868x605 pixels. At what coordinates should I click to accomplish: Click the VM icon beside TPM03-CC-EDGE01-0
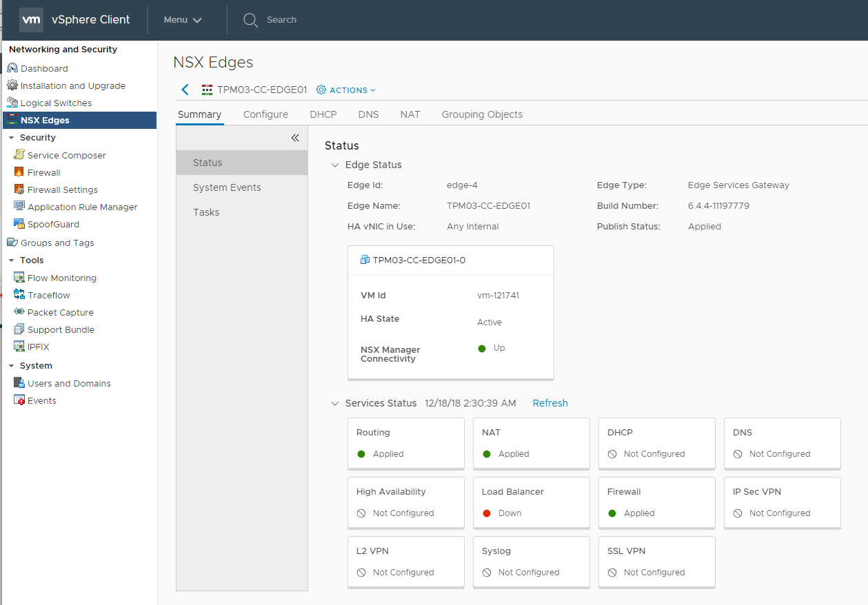pyautogui.click(x=365, y=260)
